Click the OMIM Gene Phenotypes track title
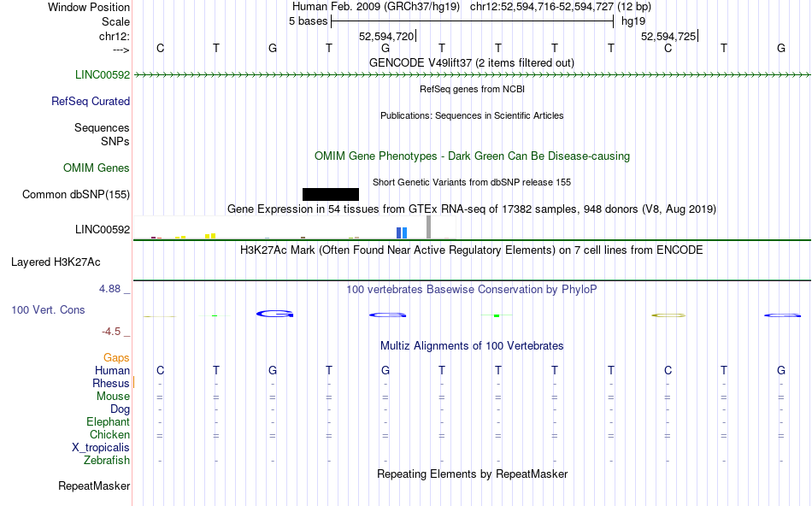 coord(472,156)
